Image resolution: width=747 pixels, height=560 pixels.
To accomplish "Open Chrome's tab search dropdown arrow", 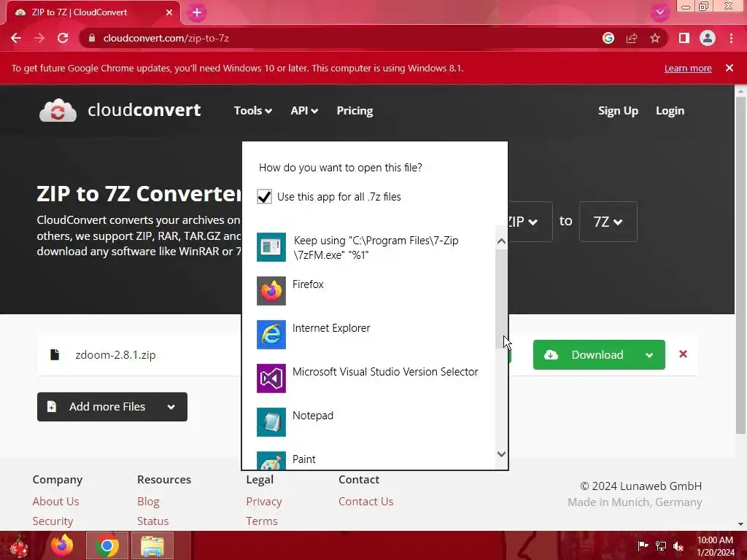I will (659, 12).
